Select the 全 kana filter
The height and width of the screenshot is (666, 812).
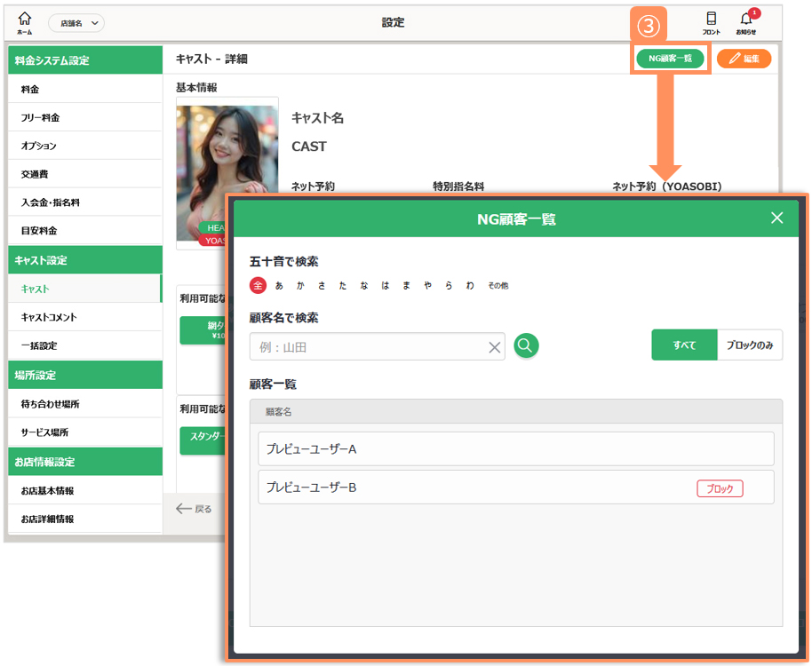coord(258,285)
